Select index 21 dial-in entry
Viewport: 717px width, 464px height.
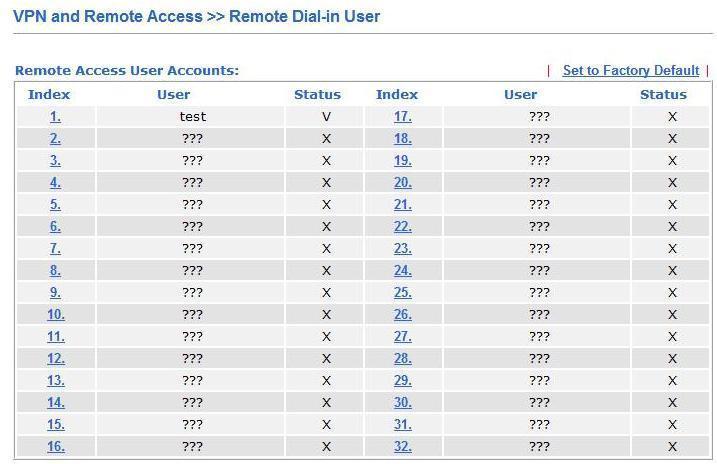click(x=403, y=204)
